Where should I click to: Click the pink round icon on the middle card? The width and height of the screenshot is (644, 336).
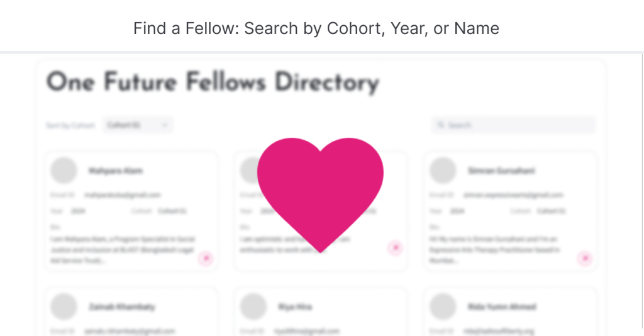click(x=395, y=247)
